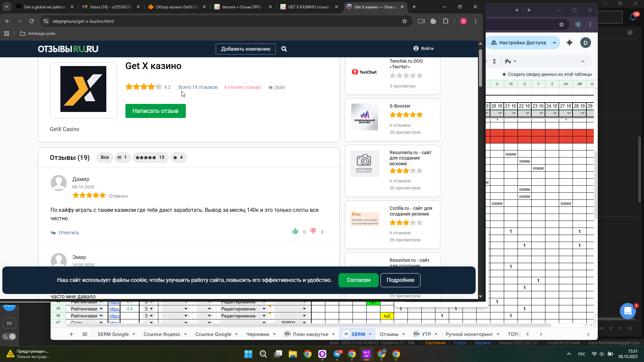Bookmark page with the star icon
The height and width of the screenshot is (362, 644).
tap(405, 21)
